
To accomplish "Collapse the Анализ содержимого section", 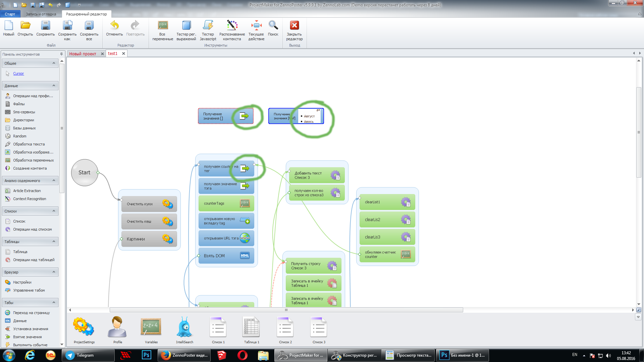I will (x=54, y=180).
